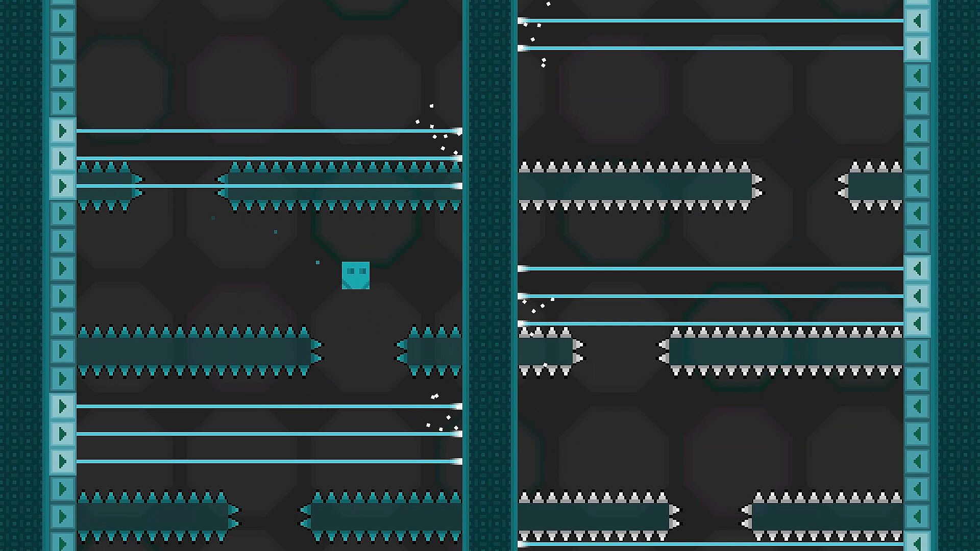
Task: Click the topmost arrow block in the left column
Action: [x=62, y=21]
